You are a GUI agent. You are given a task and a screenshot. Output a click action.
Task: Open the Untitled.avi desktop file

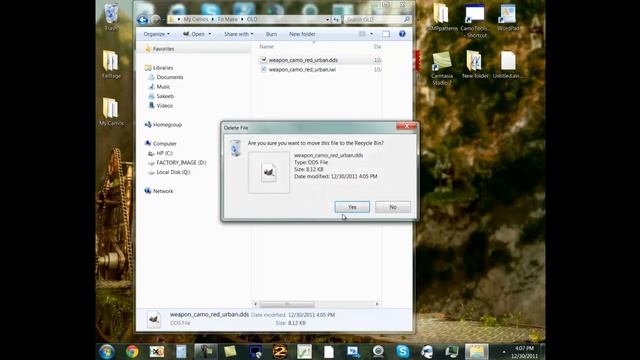click(x=508, y=64)
